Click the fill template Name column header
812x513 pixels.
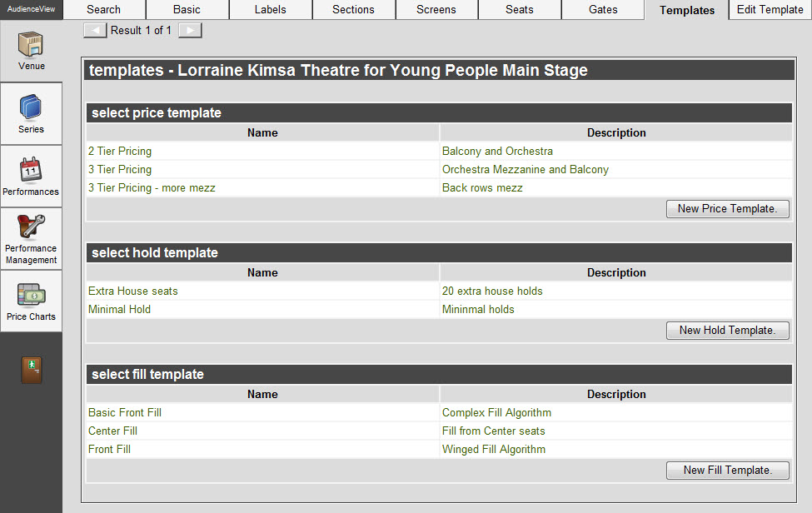click(x=262, y=394)
